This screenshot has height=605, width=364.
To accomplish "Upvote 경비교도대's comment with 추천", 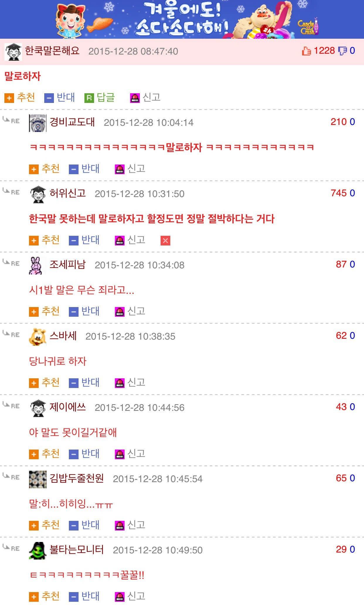I will 44,169.
